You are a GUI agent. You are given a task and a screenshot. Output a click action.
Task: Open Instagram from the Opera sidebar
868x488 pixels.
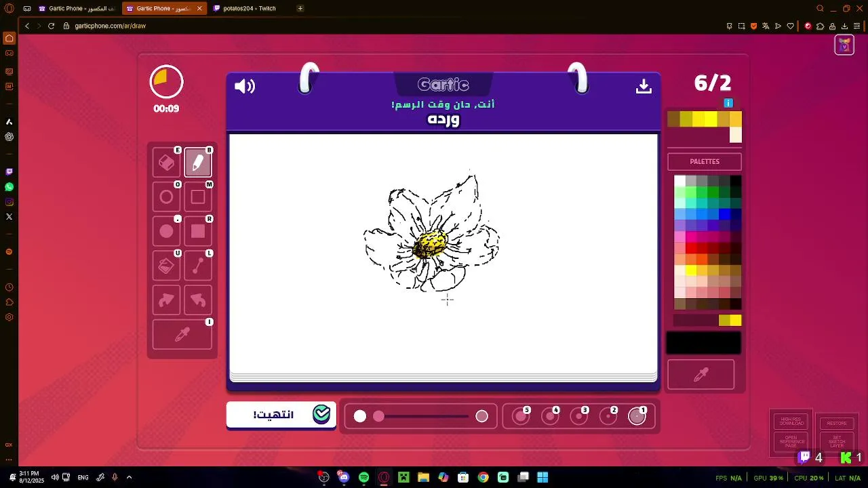tap(9, 202)
